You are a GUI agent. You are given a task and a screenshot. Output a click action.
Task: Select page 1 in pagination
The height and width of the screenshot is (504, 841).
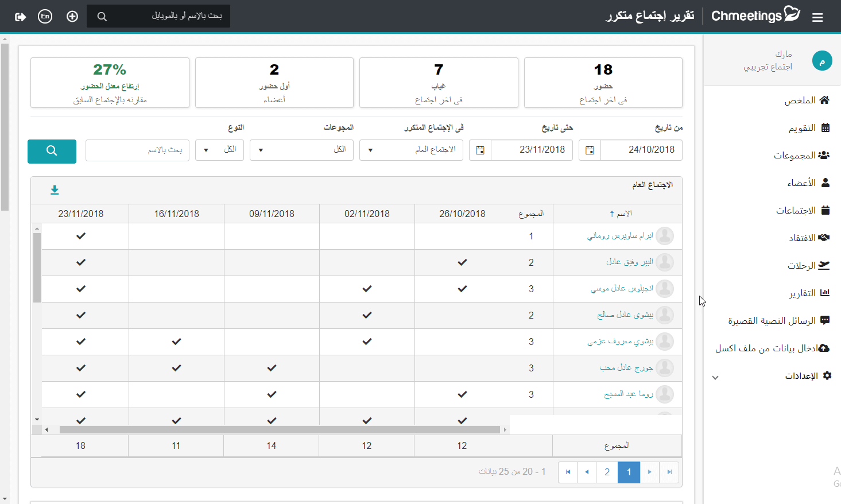coord(629,472)
